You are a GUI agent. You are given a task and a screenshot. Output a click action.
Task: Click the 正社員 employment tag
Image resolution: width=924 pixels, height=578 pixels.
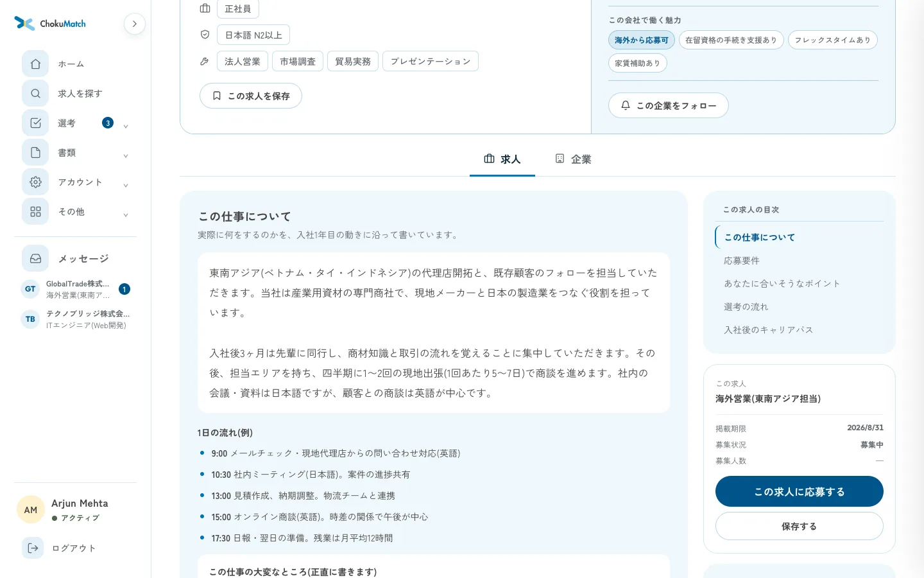pyautogui.click(x=238, y=9)
